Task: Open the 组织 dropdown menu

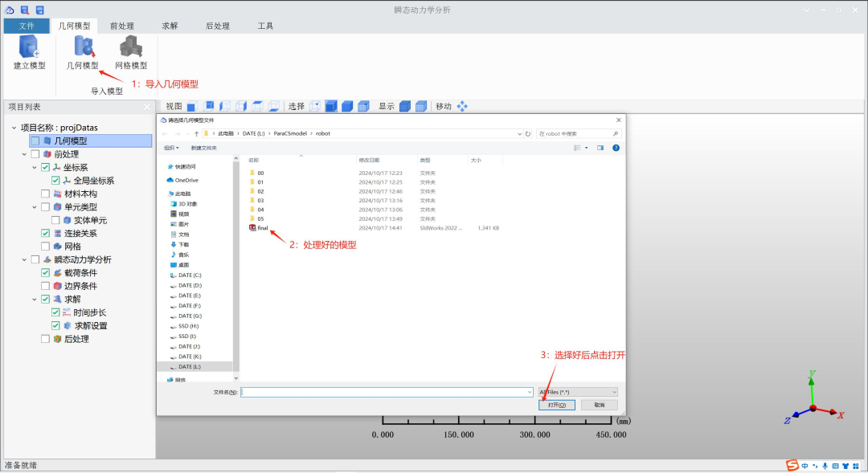Action: coord(171,148)
